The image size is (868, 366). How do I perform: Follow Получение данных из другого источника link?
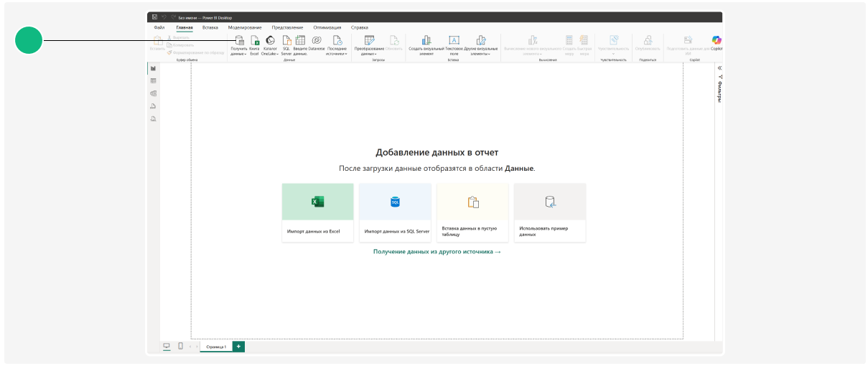(437, 252)
